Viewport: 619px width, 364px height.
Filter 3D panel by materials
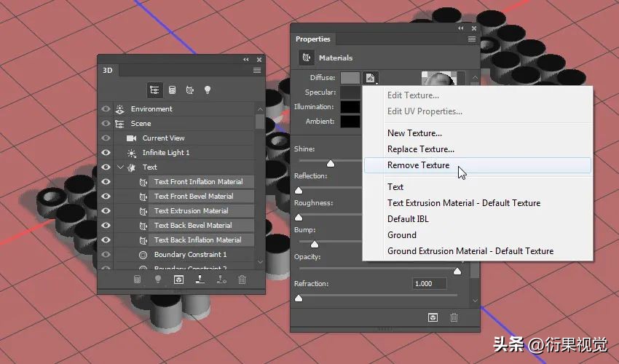(x=190, y=90)
